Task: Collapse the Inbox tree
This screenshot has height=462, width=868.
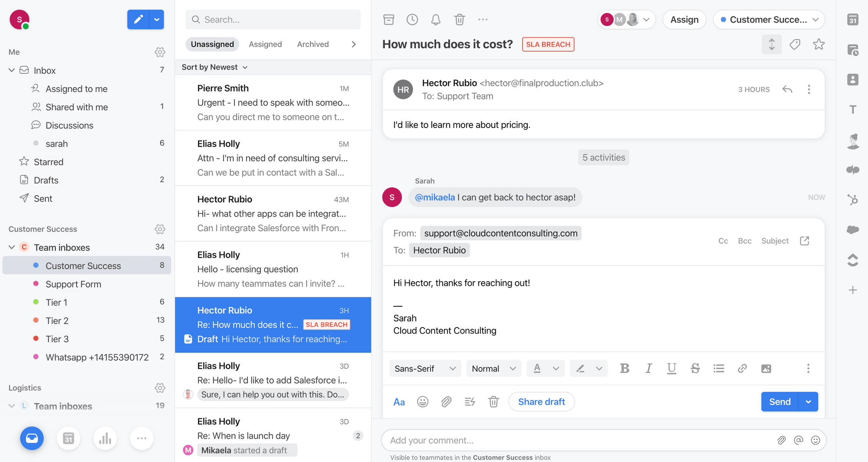Action: pos(12,70)
